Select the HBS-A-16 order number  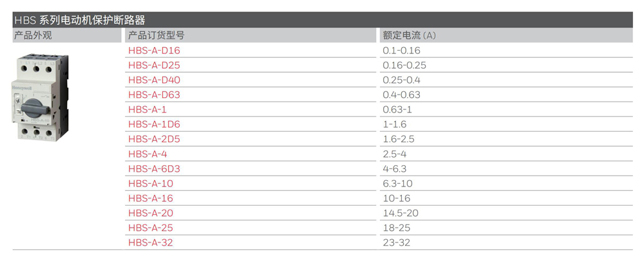151,198
